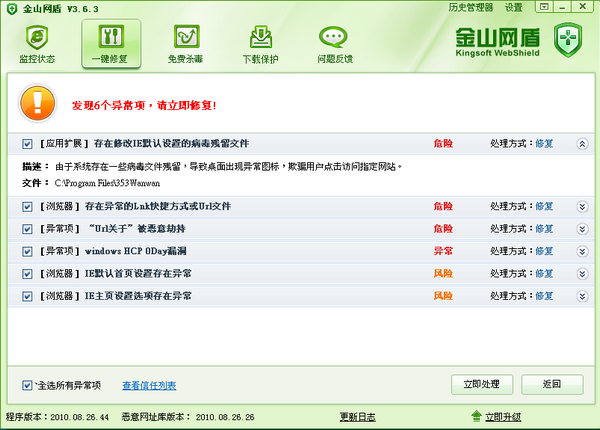Click the green upgrade arrow icon beside 立即升级
This screenshot has height=430, width=600.
tap(476, 416)
